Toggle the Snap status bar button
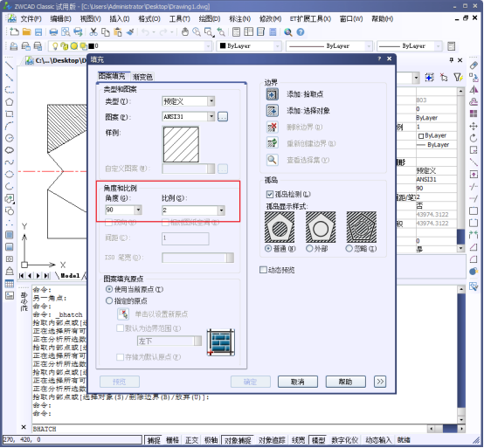 pos(154,440)
